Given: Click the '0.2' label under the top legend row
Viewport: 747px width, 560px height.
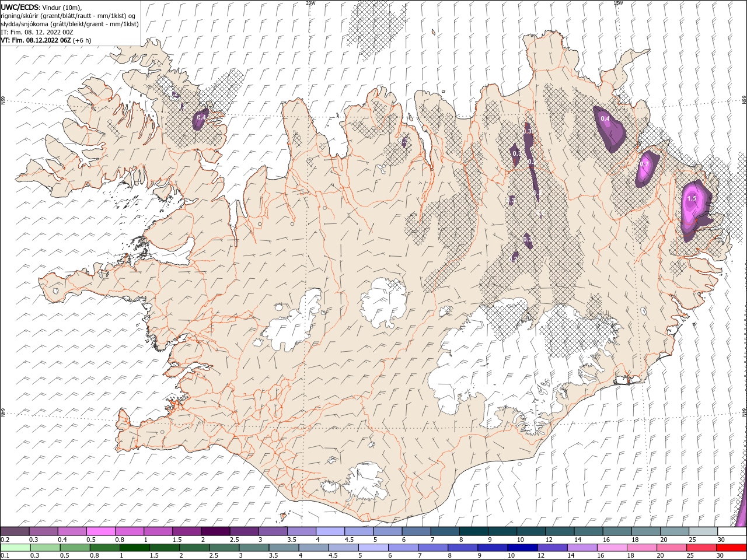Looking at the screenshot, I should pyautogui.click(x=5, y=540).
